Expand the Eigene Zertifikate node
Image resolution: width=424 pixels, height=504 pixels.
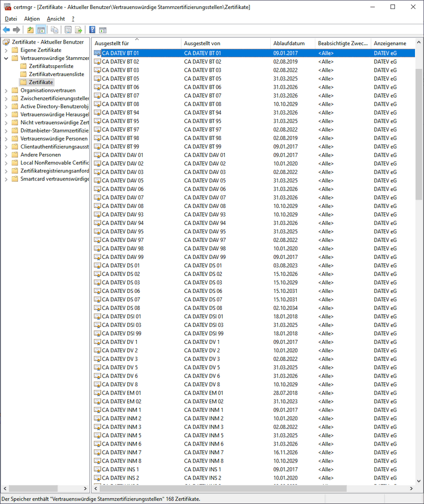pyautogui.click(x=6, y=50)
